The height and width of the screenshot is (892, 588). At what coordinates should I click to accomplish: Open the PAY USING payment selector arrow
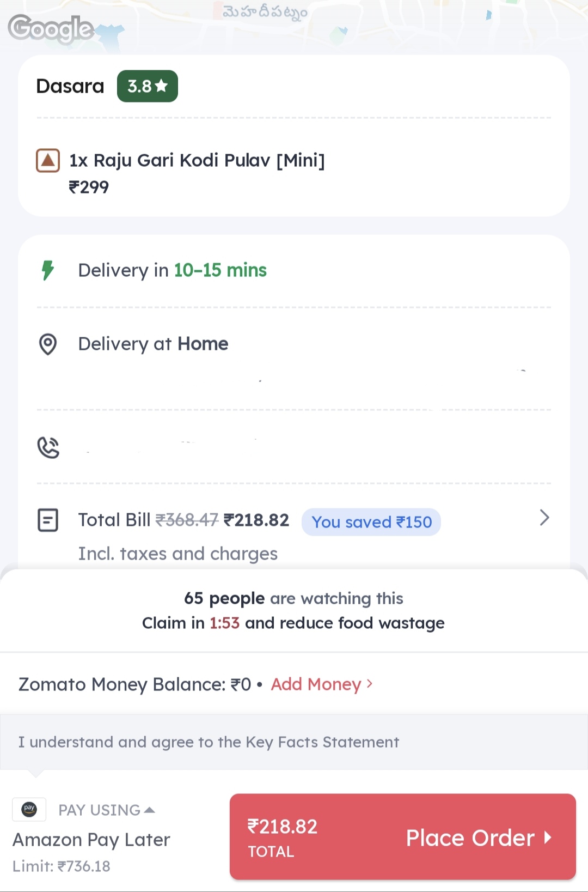click(x=150, y=810)
